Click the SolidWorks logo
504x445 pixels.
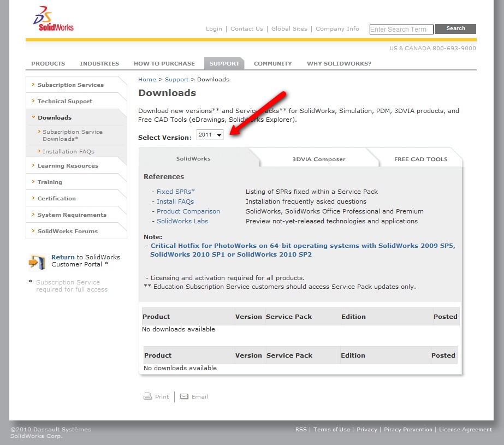coord(54,19)
